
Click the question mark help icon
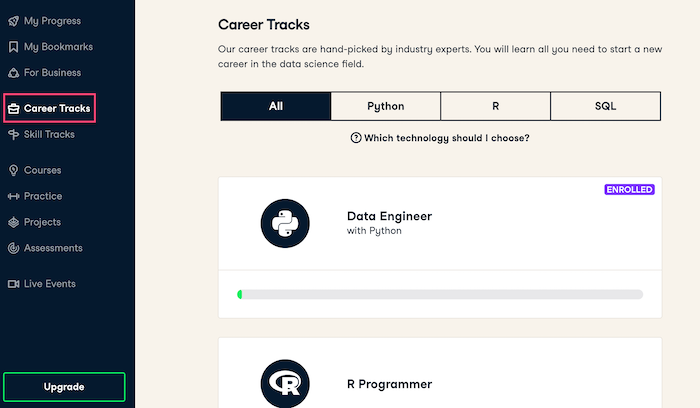coord(356,138)
